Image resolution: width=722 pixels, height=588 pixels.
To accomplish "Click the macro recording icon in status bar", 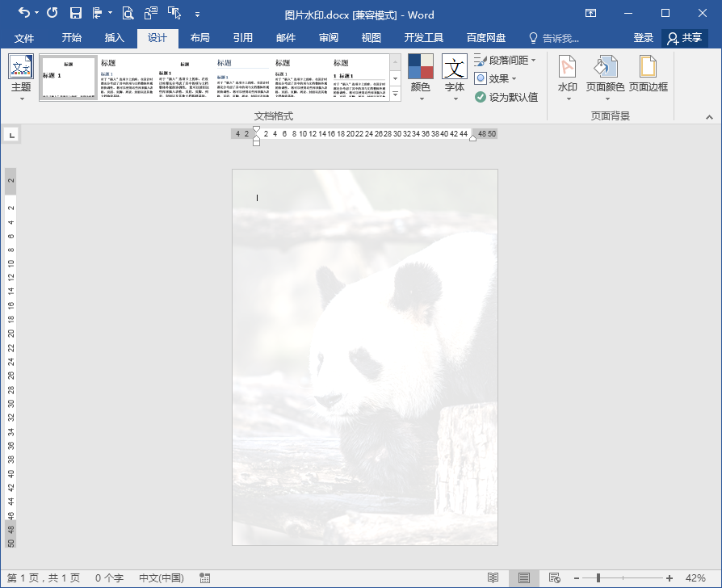I will coord(205,577).
